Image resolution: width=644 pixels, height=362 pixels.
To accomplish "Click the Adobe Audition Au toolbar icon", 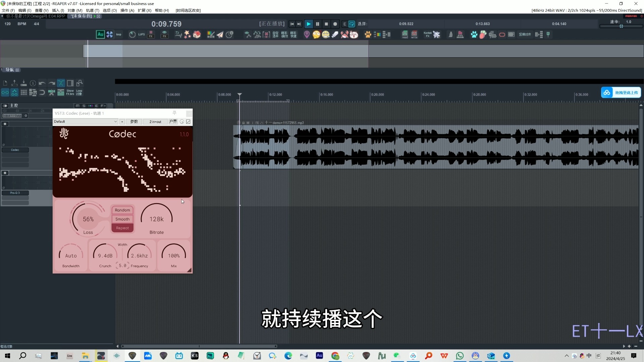I will pos(100,35).
